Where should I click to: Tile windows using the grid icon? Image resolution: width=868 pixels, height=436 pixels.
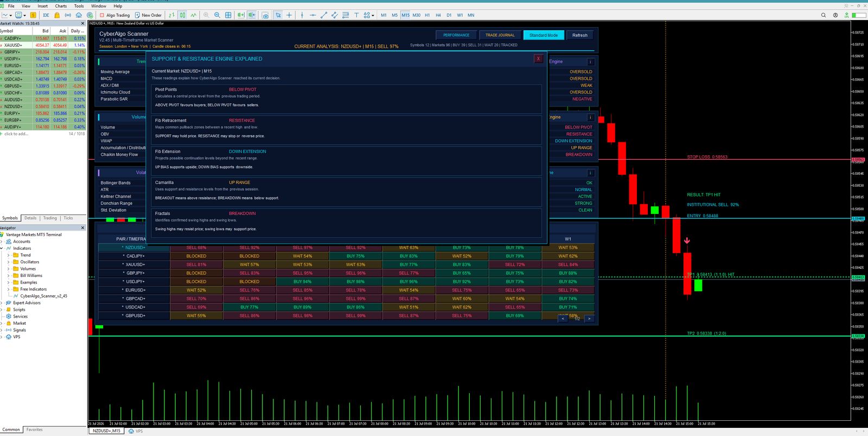pyautogui.click(x=228, y=15)
